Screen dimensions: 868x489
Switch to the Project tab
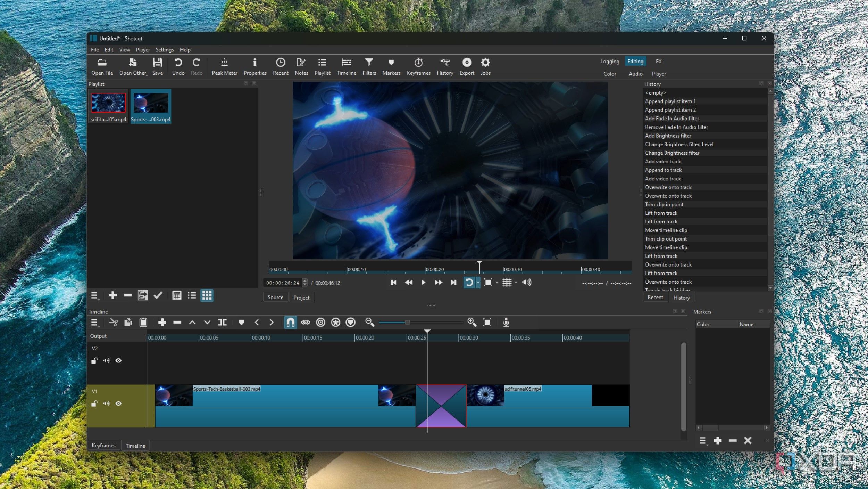(301, 298)
